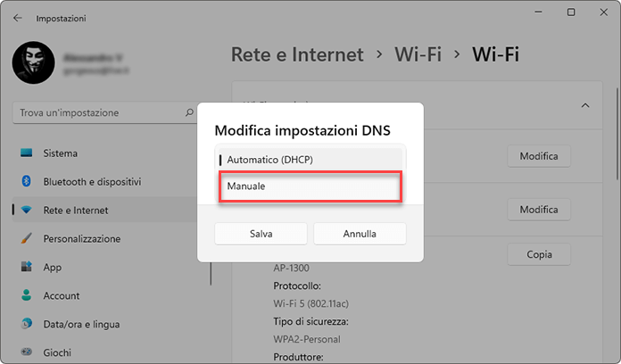
Task: Click the Bluetooth e dispositivi icon
Action: point(27,181)
